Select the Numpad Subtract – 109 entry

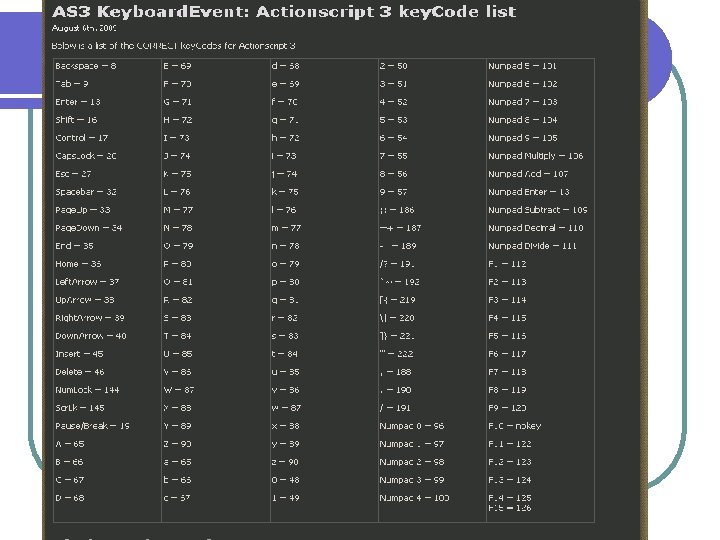(x=538, y=210)
